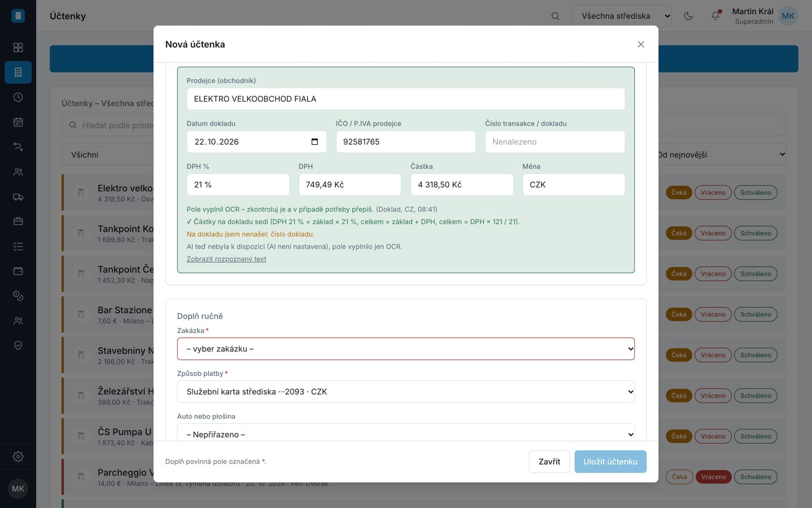The width and height of the screenshot is (812, 508).
Task: Open the clock icon in sidebar
Action: point(18,97)
